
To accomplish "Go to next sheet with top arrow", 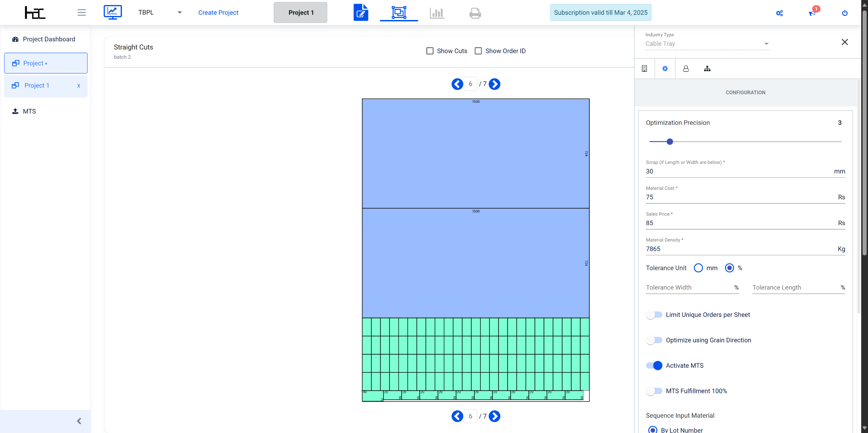I will click(x=495, y=84).
